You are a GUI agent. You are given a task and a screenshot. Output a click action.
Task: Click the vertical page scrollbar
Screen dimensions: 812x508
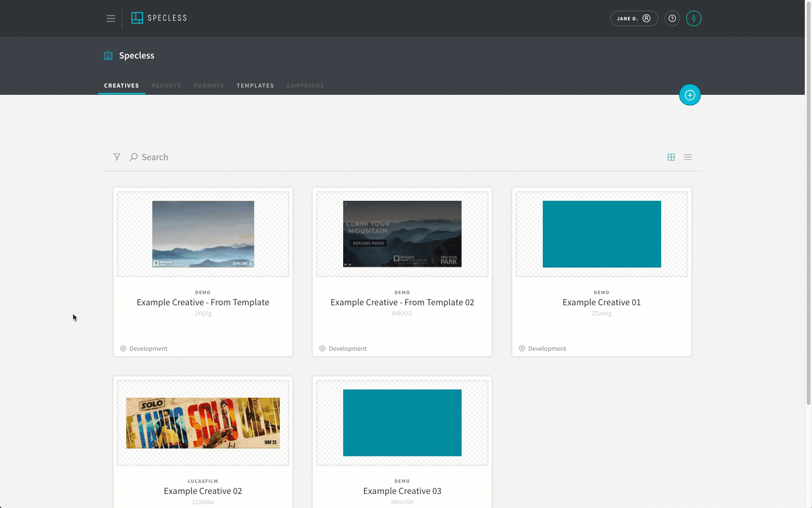808,203
